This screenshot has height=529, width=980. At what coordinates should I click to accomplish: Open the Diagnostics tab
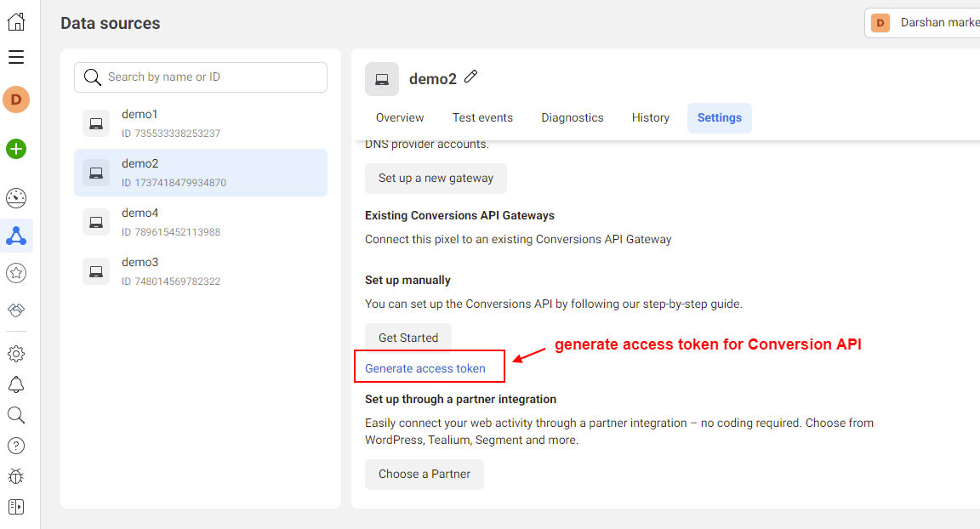(x=572, y=117)
